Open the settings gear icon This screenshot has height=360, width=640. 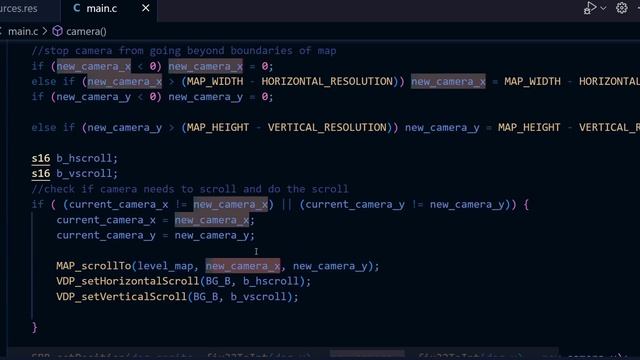[x=622, y=8]
